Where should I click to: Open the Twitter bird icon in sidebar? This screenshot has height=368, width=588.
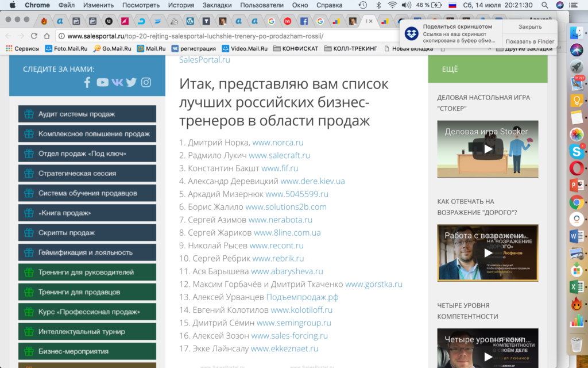[x=131, y=82]
